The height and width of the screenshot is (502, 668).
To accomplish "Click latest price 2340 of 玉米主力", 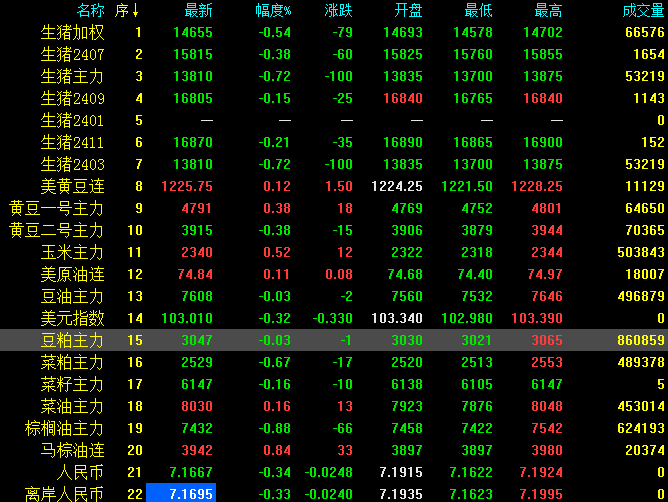I will 197,252.
